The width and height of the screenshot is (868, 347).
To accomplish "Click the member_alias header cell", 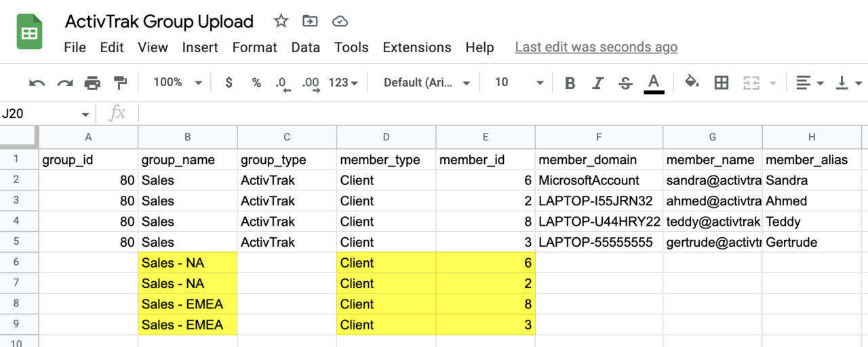I will (x=812, y=160).
